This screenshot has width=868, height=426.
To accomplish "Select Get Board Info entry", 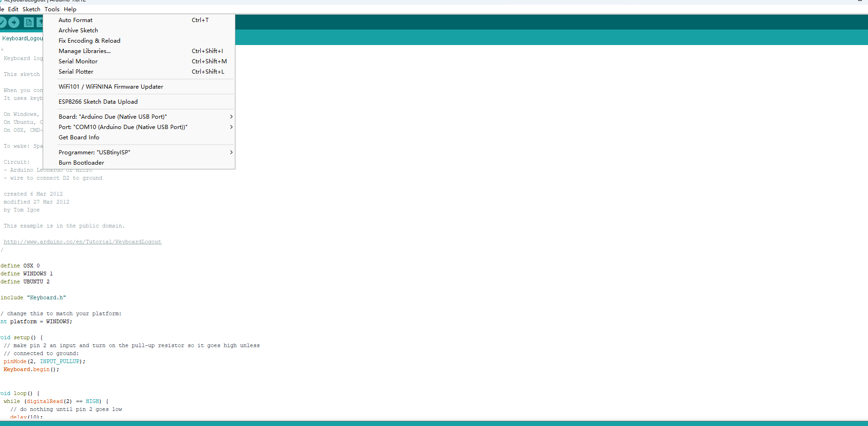I will coord(139,137).
